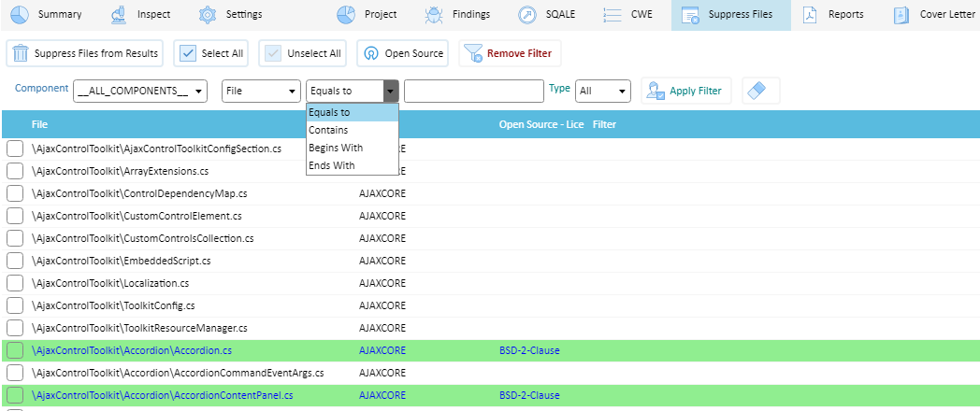Screen dimensions: 980x411
Task: Click Suppress Files from Results button
Action: coord(85,54)
